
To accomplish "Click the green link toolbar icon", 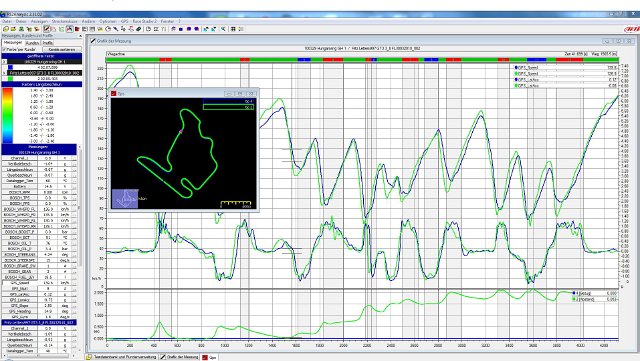I will point(138,29).
